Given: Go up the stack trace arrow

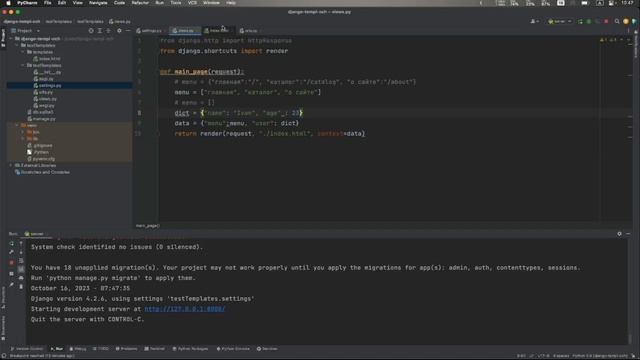Looking at the screenshot, I should pyautogui.click(x=21, y=244).
